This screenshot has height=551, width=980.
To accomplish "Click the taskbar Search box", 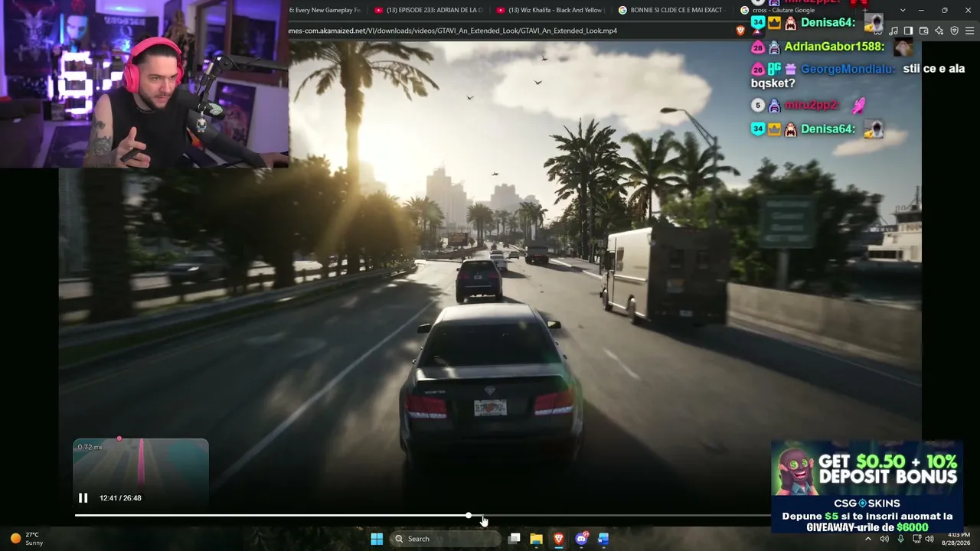I will (446, 539).
